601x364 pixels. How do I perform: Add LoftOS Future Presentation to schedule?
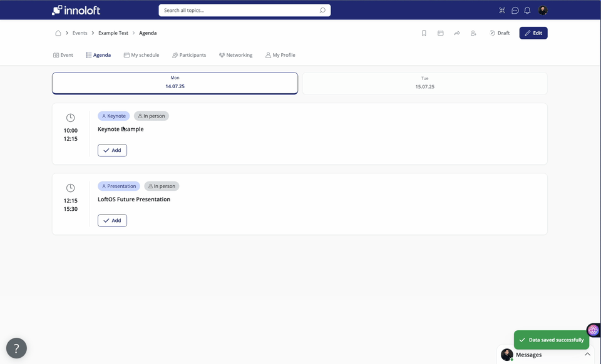[112, 220]
